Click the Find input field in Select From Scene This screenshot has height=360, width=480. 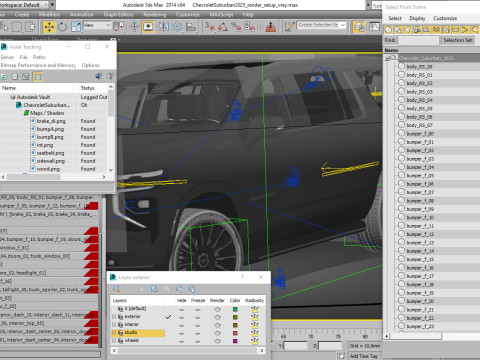click(418, 40)
